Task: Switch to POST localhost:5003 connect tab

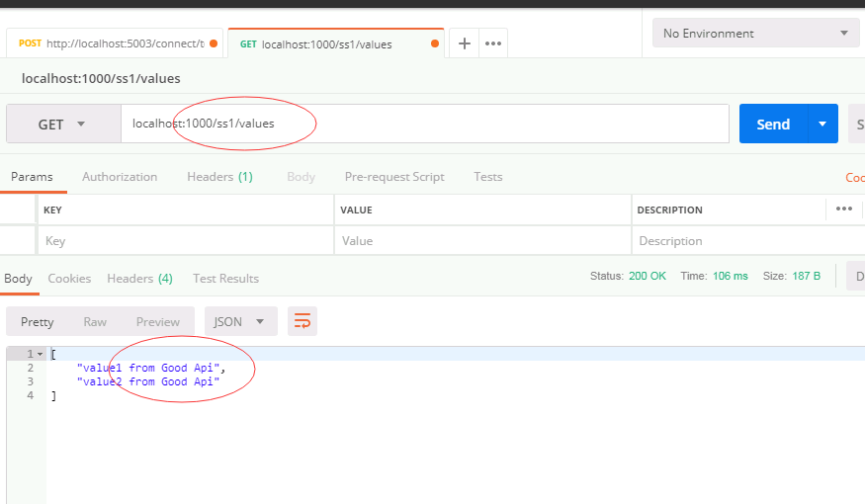Action: pos(115,43)
